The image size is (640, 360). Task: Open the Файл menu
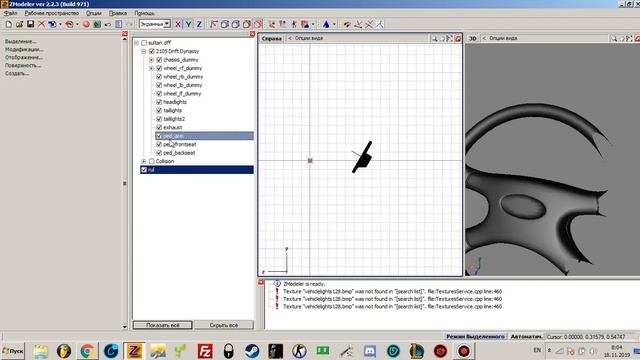click(x=11, y=13)
